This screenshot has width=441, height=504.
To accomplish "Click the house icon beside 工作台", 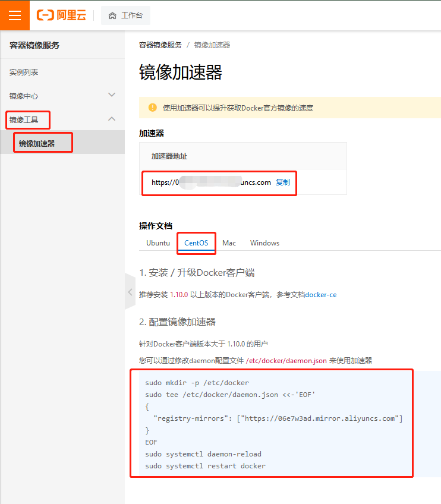I will point(112,15).
